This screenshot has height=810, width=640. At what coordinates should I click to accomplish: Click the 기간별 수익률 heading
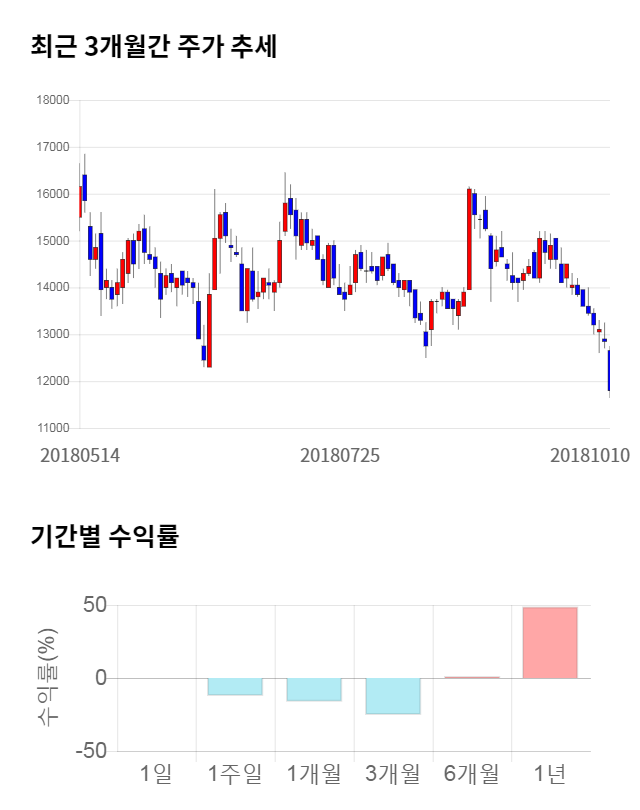[x=104, y=536]
